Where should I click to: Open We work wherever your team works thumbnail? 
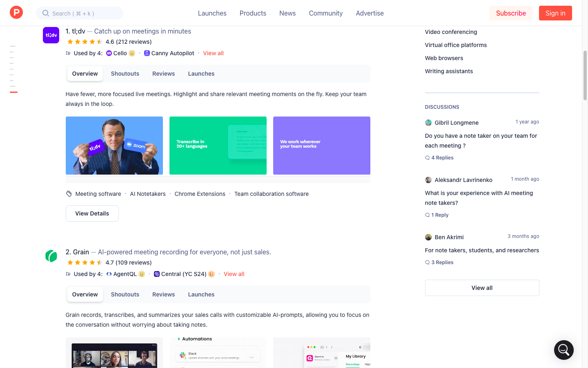(322, 146)
